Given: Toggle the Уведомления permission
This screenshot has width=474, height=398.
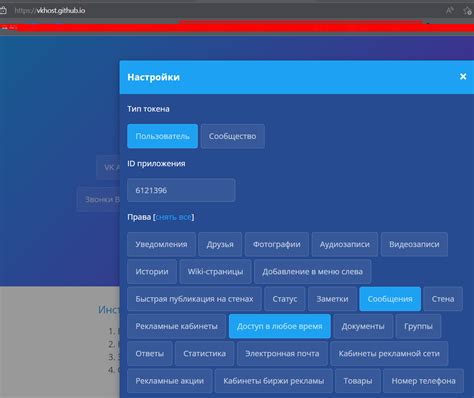Looking at the screenshot, I should point(161,244).
